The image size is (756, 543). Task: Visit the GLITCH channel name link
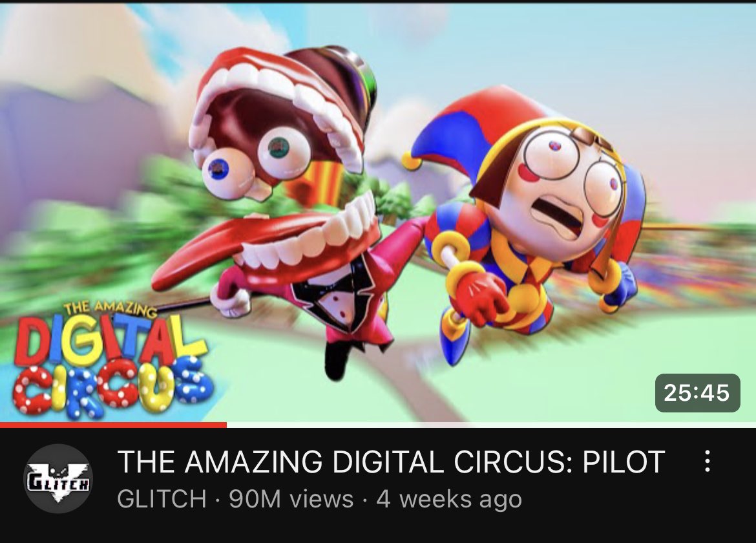tap(162, 498)
